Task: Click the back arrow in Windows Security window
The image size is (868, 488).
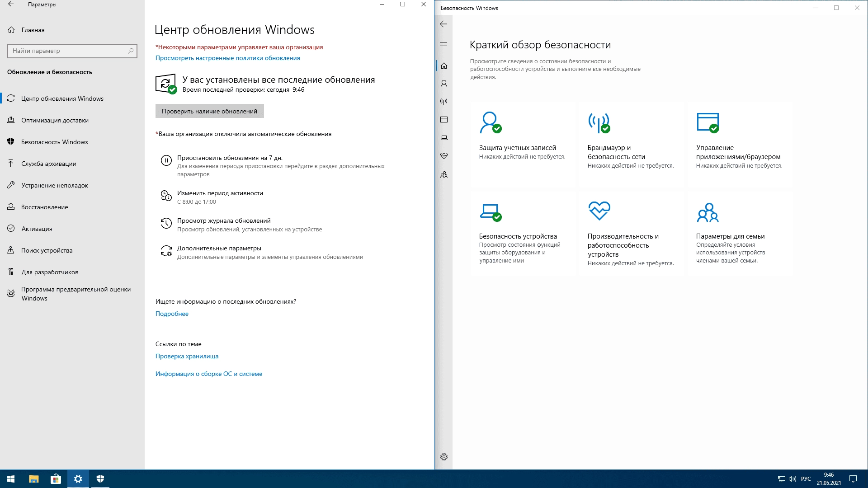Action: (x=443, y=24)
